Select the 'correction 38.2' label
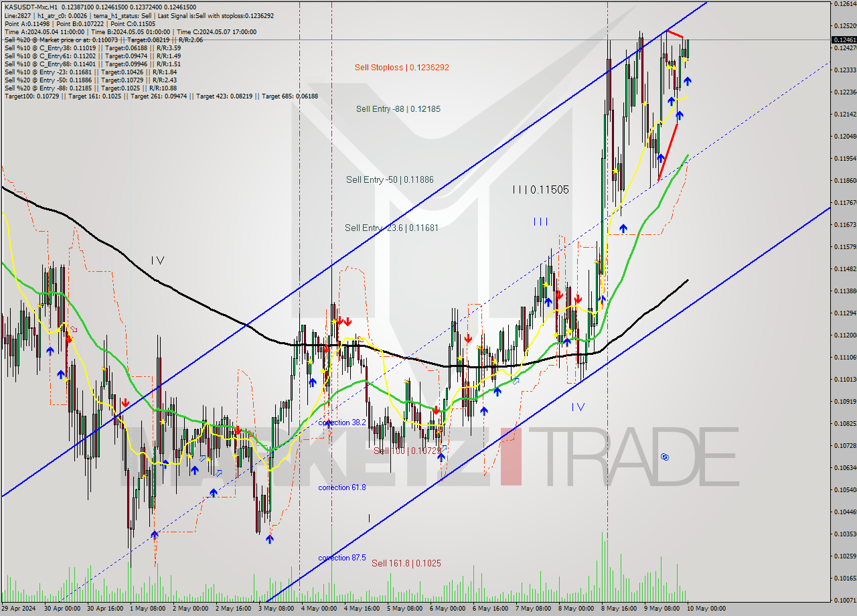The height and width of the screenshot is (616, 857). click(342, 422)
